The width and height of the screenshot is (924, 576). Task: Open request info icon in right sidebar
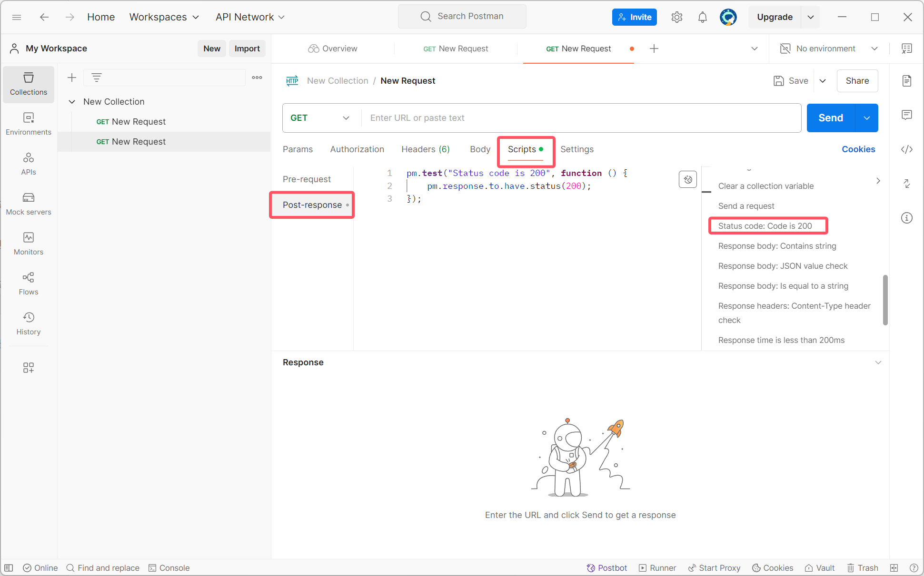(x=907, y=218)
